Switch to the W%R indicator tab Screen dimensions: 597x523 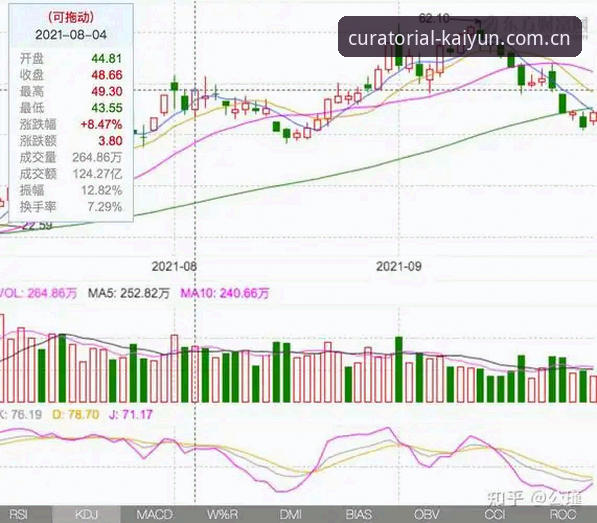222,515
